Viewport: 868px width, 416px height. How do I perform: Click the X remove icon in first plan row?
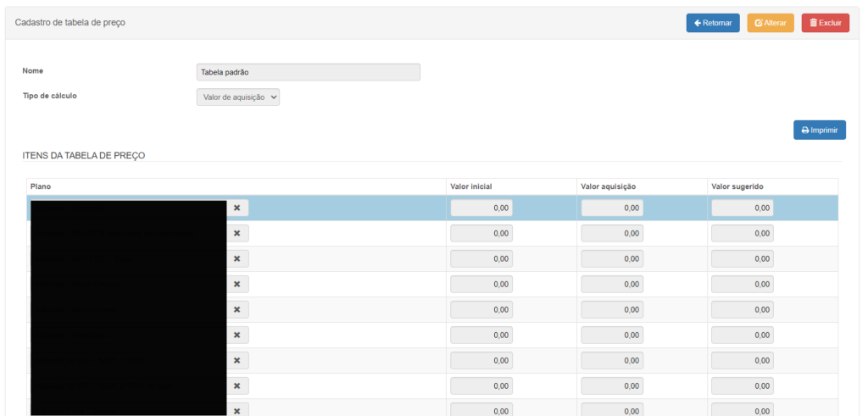click(237, 208)
